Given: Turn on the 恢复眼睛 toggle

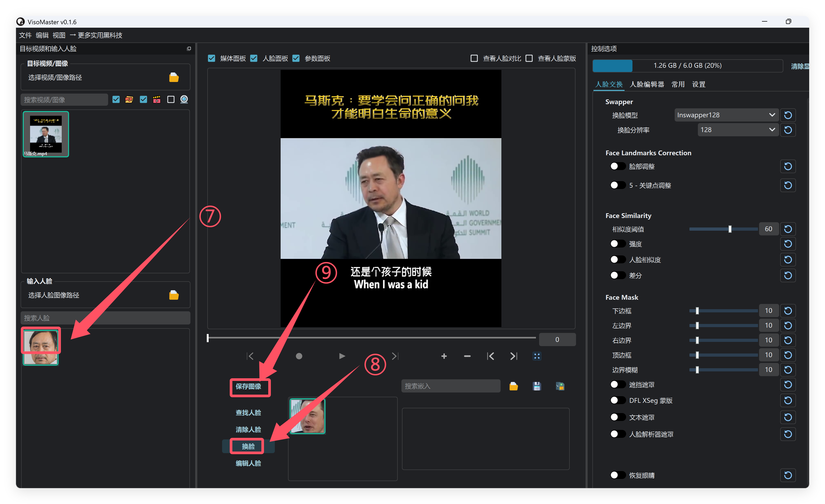Looking at the screenshot, I should pyautogui.click(x=618, y=475).
